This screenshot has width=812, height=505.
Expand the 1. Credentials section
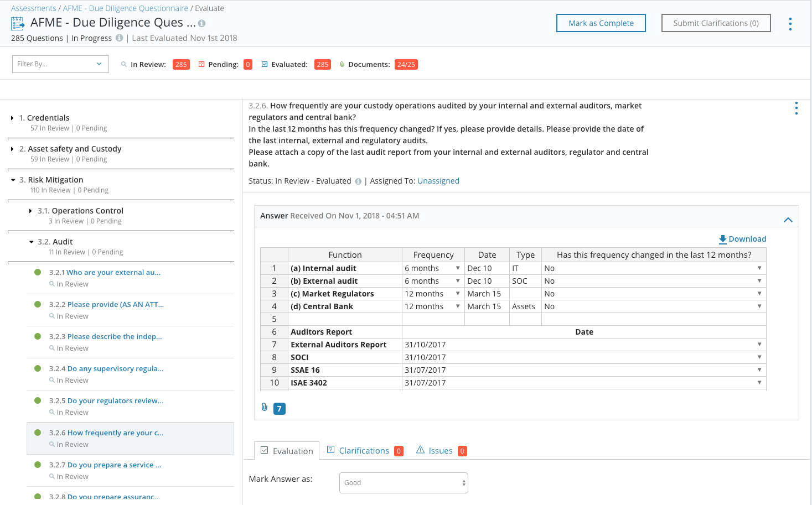click(12, 118)
